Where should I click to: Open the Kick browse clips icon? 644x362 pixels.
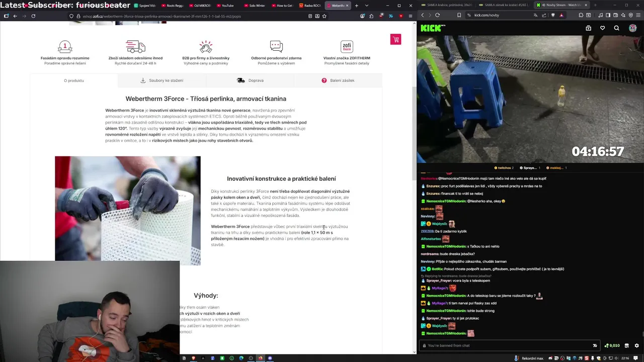click(588, 28)
